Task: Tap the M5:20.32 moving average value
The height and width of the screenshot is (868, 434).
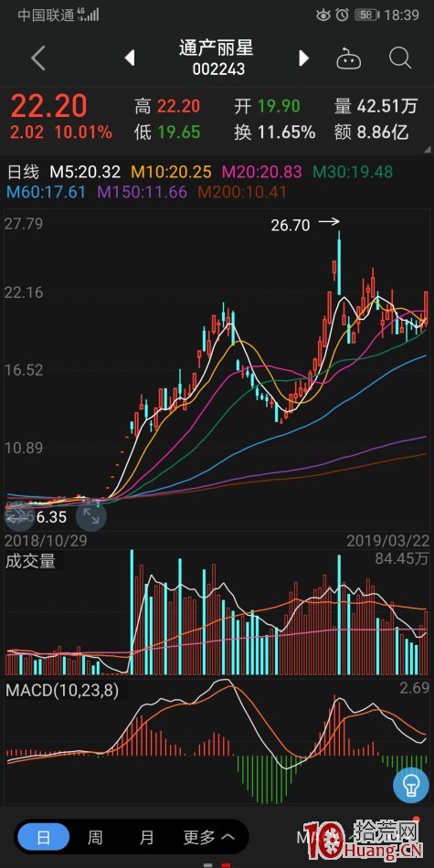Action: pos(86,172)
